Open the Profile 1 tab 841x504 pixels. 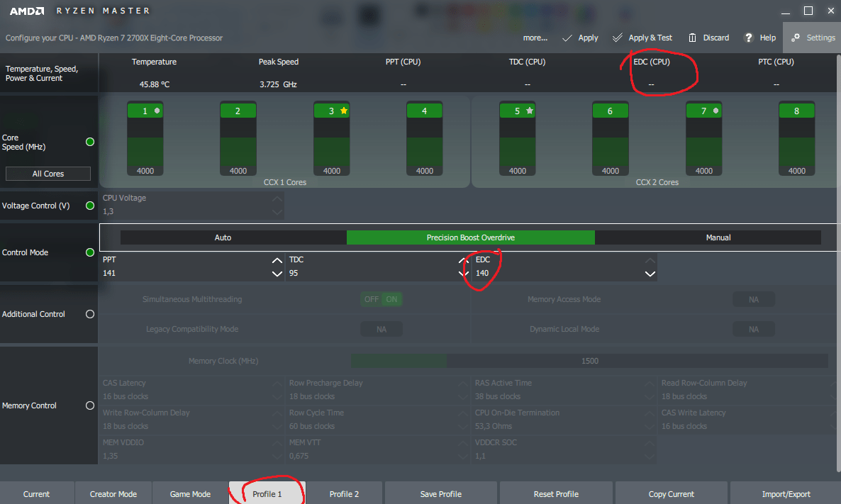[x=267, y=494]
